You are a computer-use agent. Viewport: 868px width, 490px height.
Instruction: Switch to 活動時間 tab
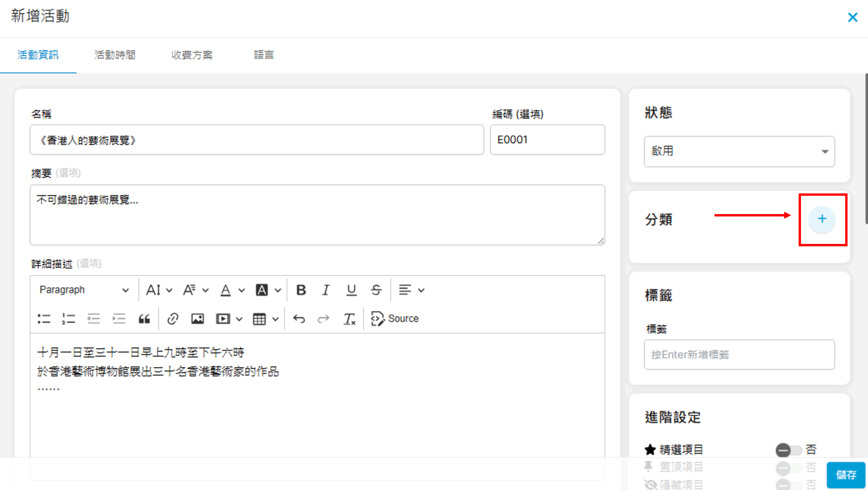[x=115, y=55]
